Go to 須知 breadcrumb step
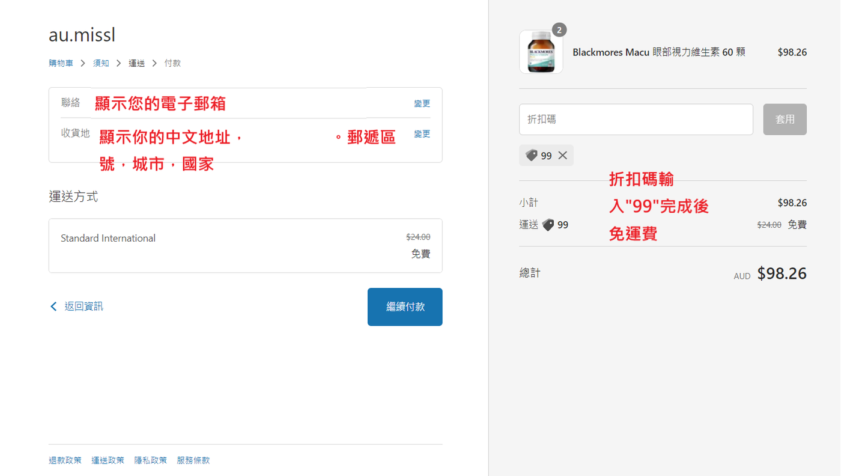 (x=101, y=63)
